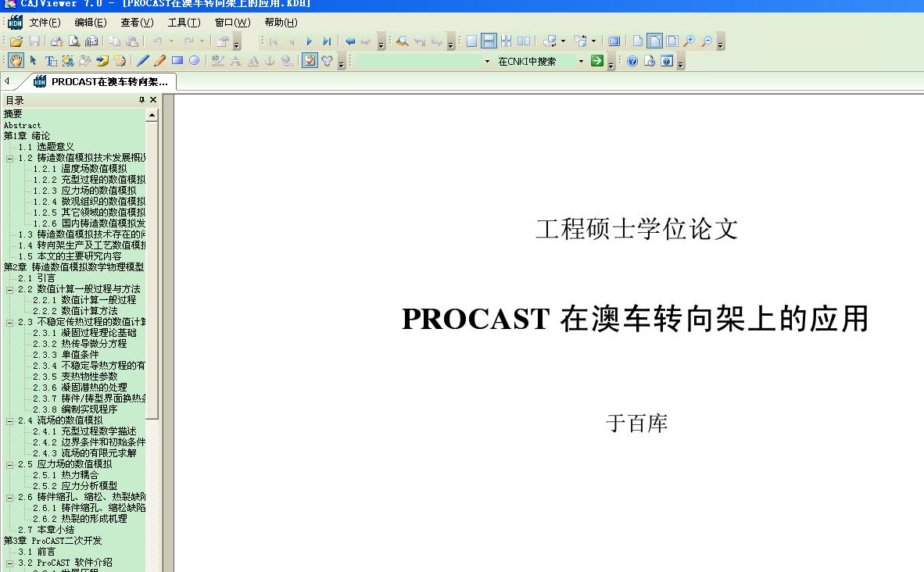Click the full screen view icon
The height and width of the screenshot is (572, 924).
point(614,41)
